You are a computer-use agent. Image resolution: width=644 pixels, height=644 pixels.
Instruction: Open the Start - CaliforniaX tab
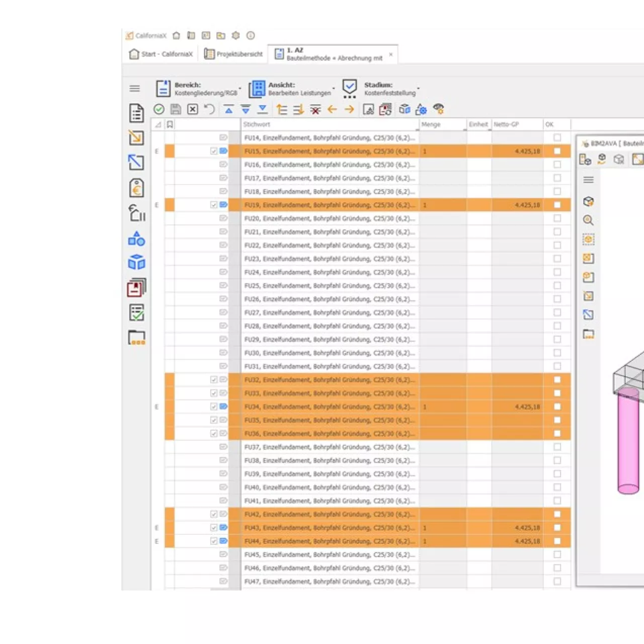(160, 54)
